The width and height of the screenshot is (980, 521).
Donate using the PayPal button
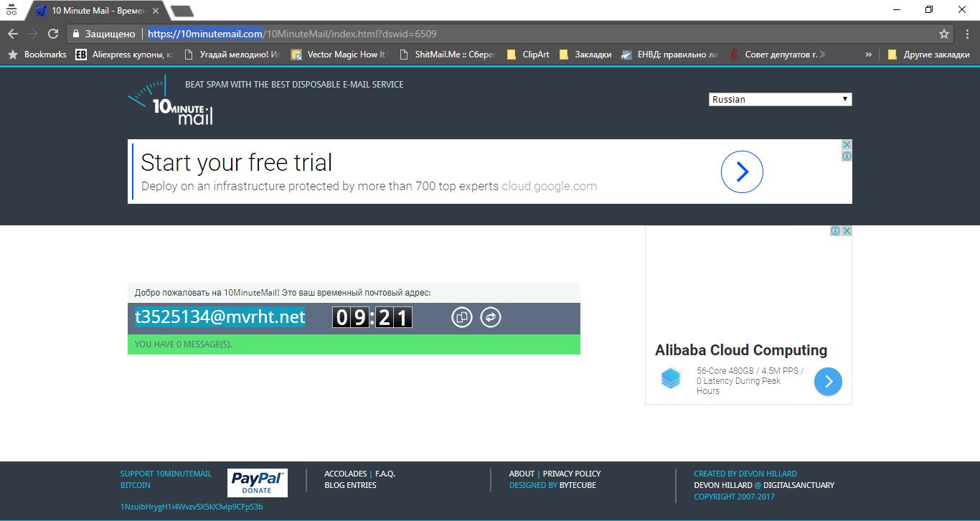tap(258, 483)
